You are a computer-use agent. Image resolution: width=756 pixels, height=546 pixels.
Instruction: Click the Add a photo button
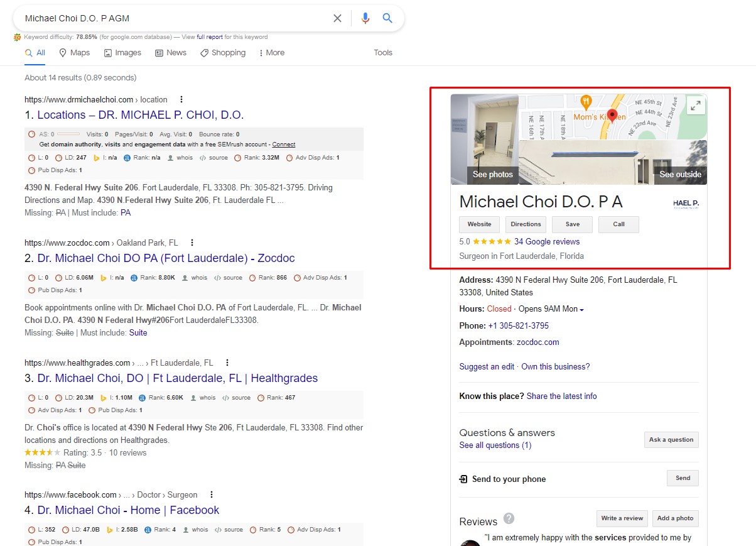coord(676,518)
